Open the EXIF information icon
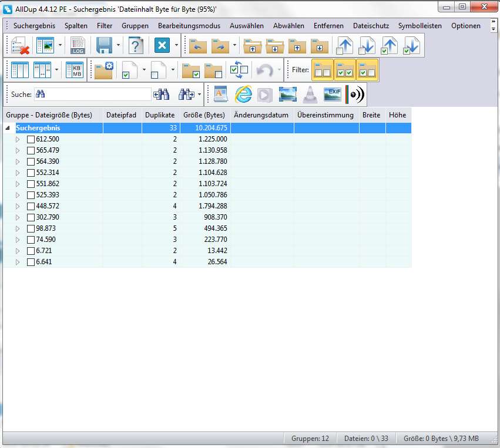The width and height of the screenshot is (500, 448). 333,95
